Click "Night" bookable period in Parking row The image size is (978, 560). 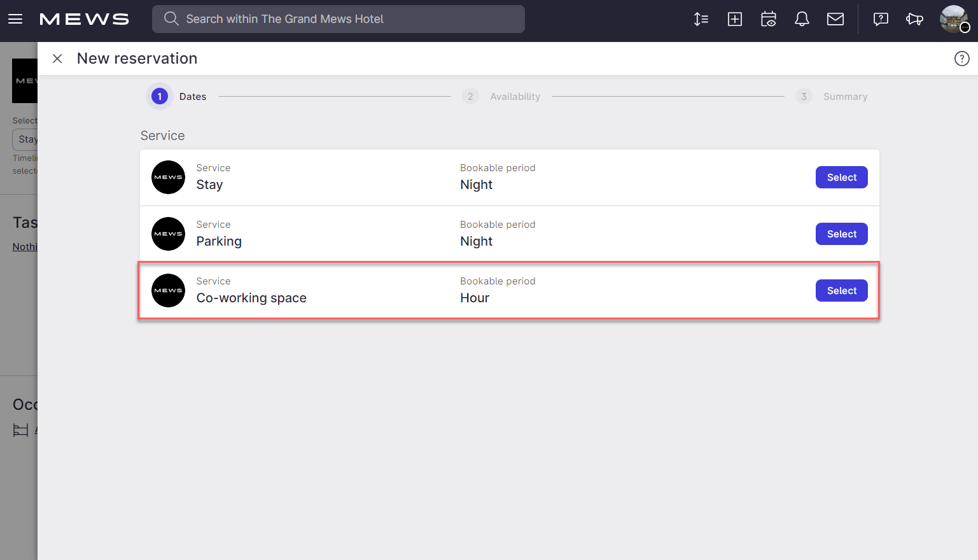(477, 241)
